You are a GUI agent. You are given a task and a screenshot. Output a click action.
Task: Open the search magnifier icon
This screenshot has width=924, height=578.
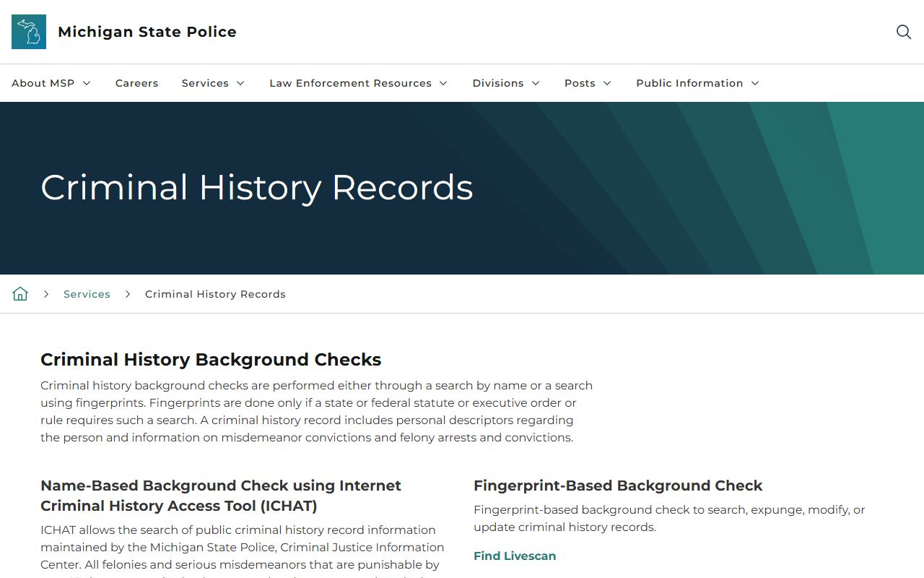click(903, 32)
